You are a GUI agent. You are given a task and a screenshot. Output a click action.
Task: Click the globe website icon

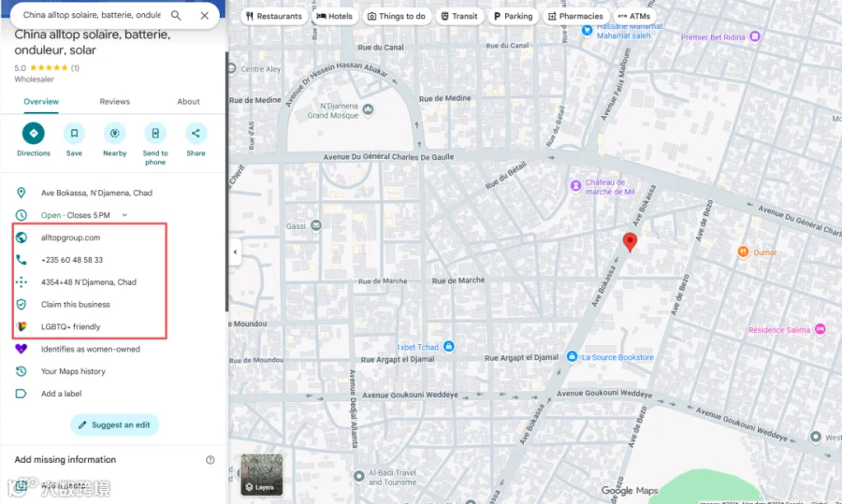(x=21, y=238)
